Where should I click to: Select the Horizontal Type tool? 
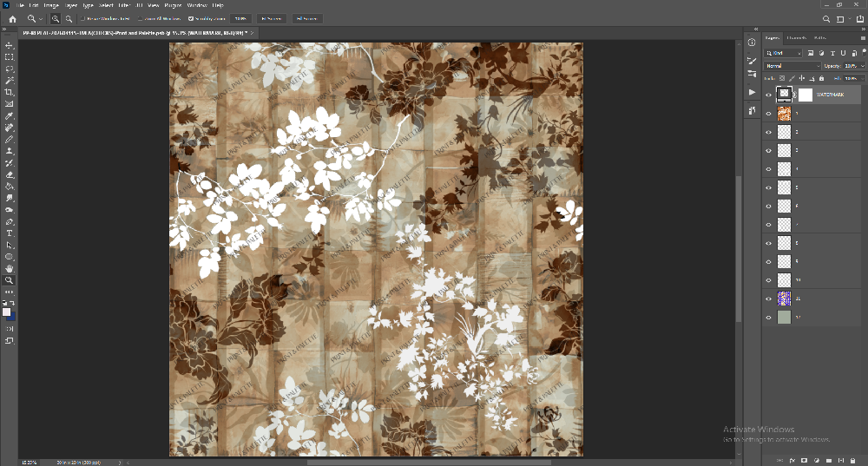[9, 233]
